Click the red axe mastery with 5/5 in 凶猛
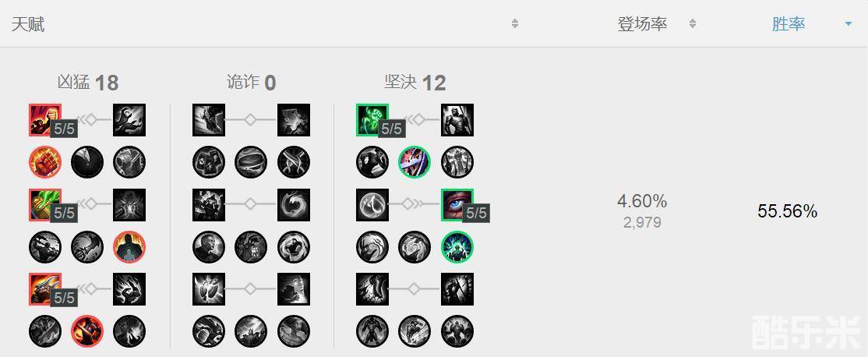Viewport: 868px width, 357px height. (45, 289)
